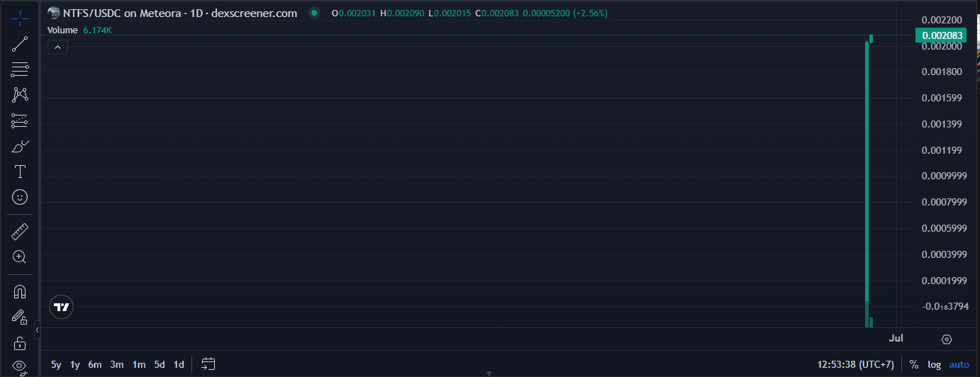Image resolution: width=980 pixels, height=377 pixels.
Task: Pick the ruler measure tool
Action: click(20, 231)
